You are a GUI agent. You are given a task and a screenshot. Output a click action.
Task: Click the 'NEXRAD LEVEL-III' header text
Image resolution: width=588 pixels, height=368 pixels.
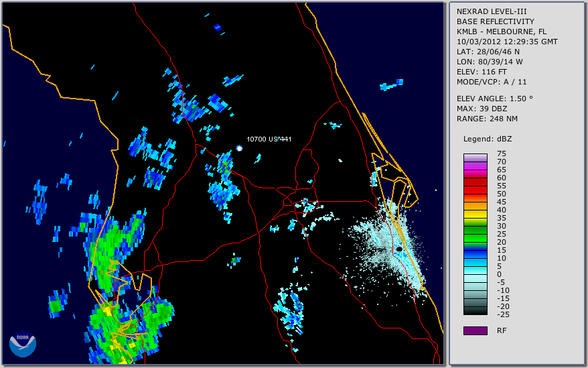tap(492, 11)
